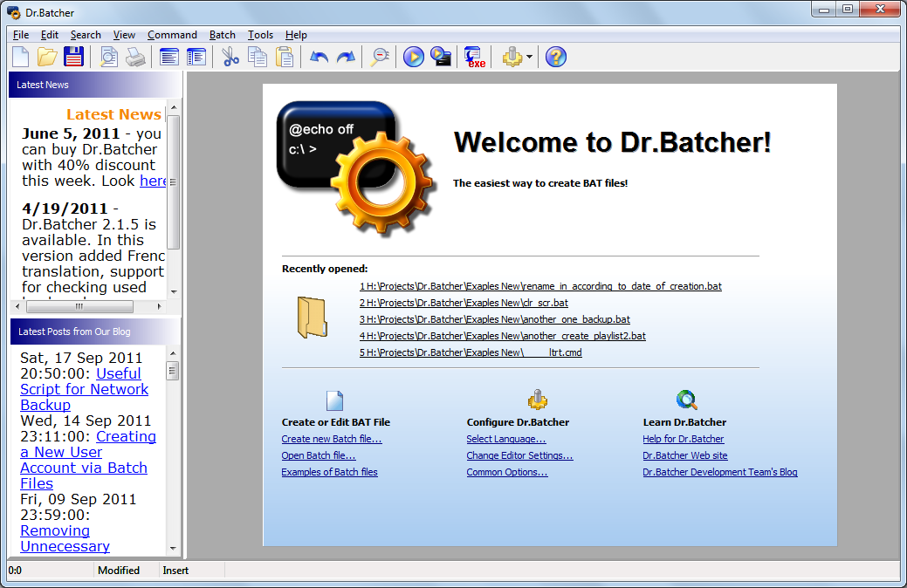This screenshot has width=907, height=588.
Task: Click the page icon above Create or Edit BAT File
Action: [335, 400]
